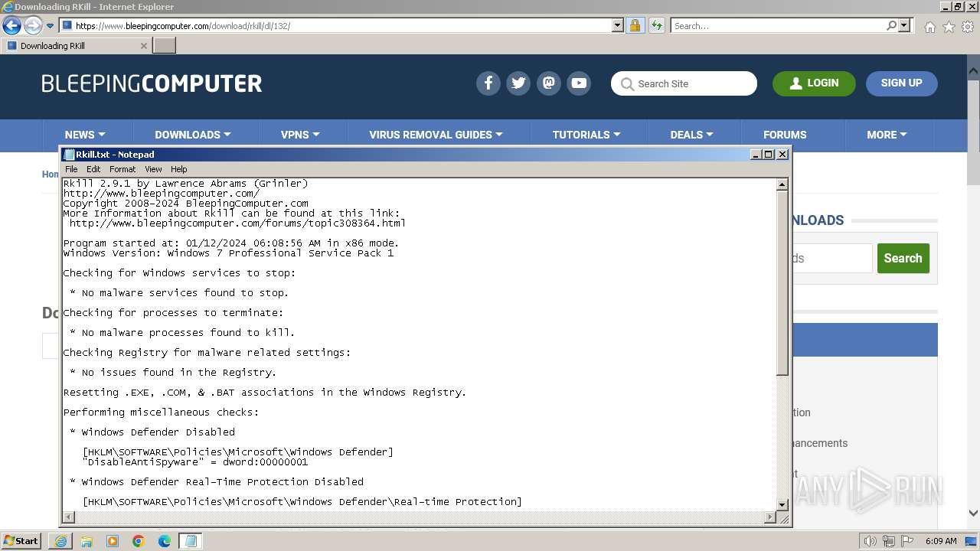Click the Notepad vertical scrollbar thumb
The image size is (980, 551).
click(782, 283)
